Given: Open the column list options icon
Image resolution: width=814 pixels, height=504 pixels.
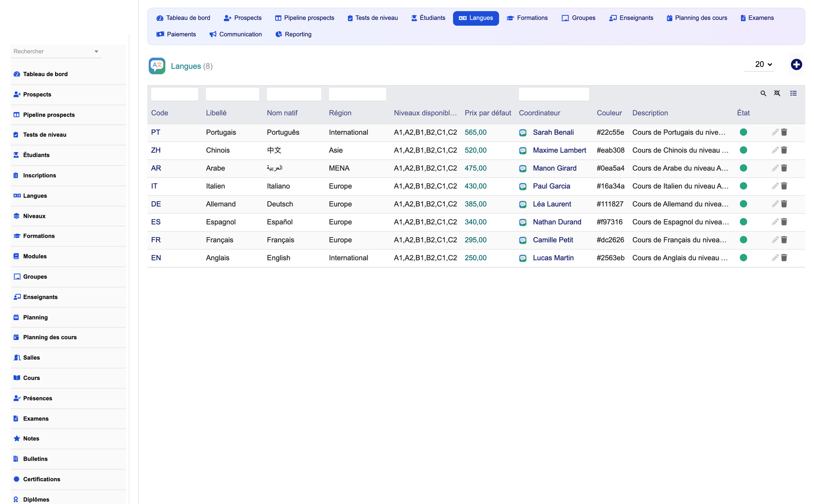Looking at the screenshot, I should (x=793, y=93).
